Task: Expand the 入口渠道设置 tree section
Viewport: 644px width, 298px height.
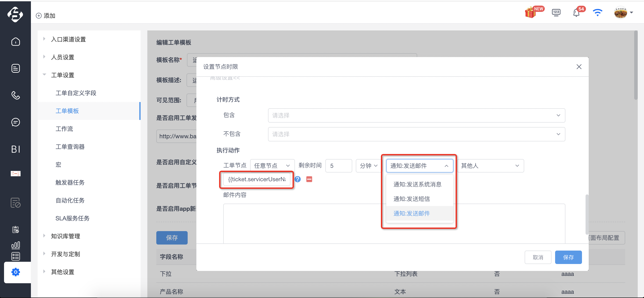Action: point(68,39)
